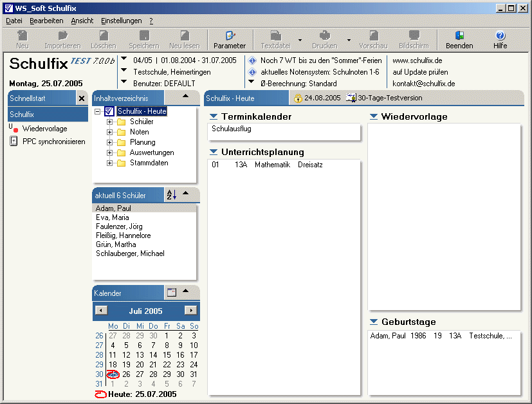The image size is (532, 404).
Task: Collapse the Kalender panel
Action: 185,291
